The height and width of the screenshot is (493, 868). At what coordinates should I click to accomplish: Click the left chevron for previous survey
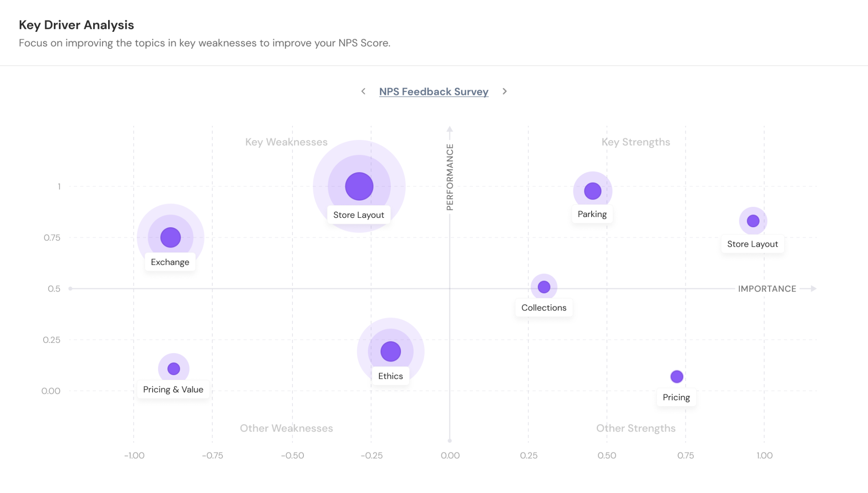point(363,92)
